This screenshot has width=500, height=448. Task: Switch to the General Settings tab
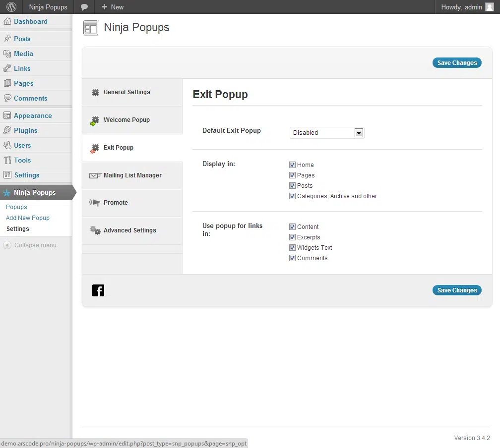[x=132, y=92]
